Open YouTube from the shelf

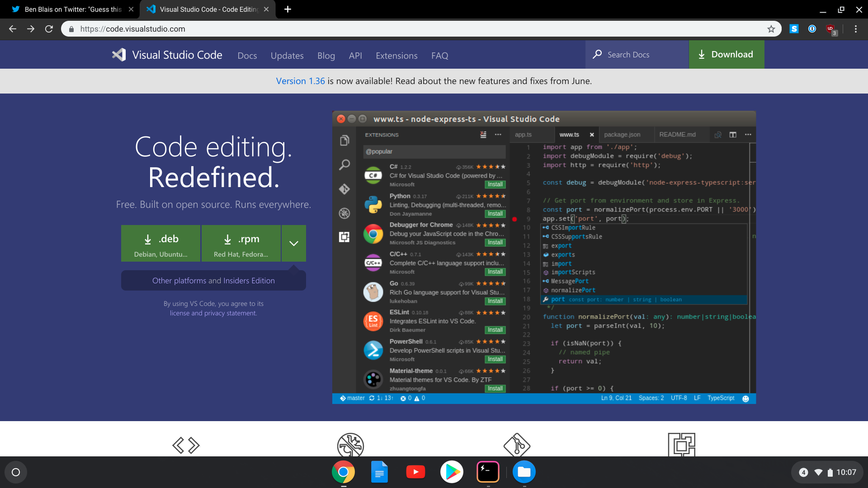pyautogui.click(x=415, y=472)
